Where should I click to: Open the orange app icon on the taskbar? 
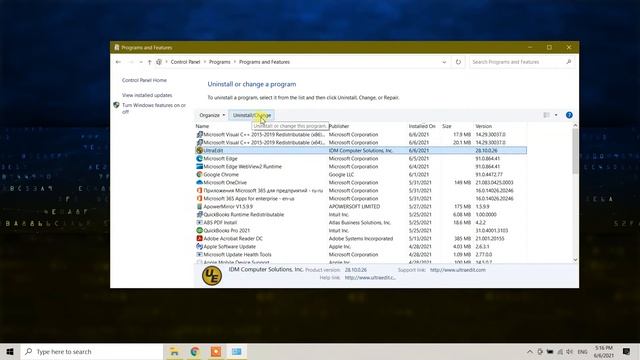216,351
